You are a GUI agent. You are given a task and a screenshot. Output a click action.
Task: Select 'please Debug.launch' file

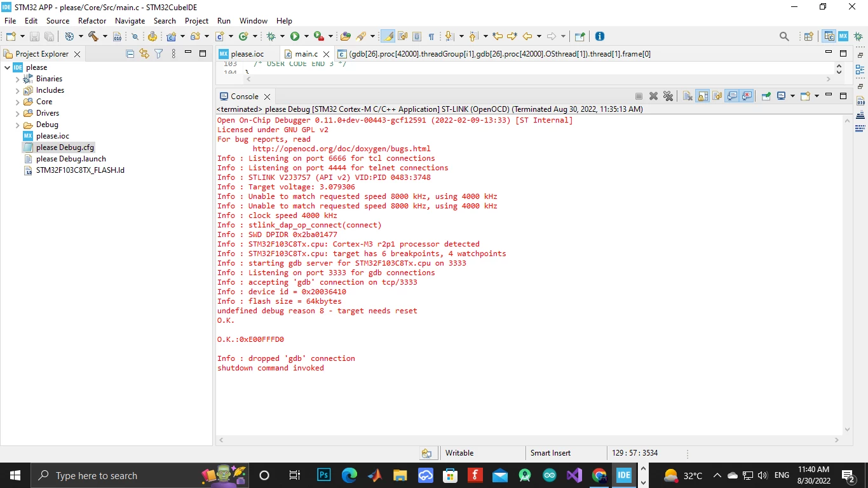coord(71,159)
